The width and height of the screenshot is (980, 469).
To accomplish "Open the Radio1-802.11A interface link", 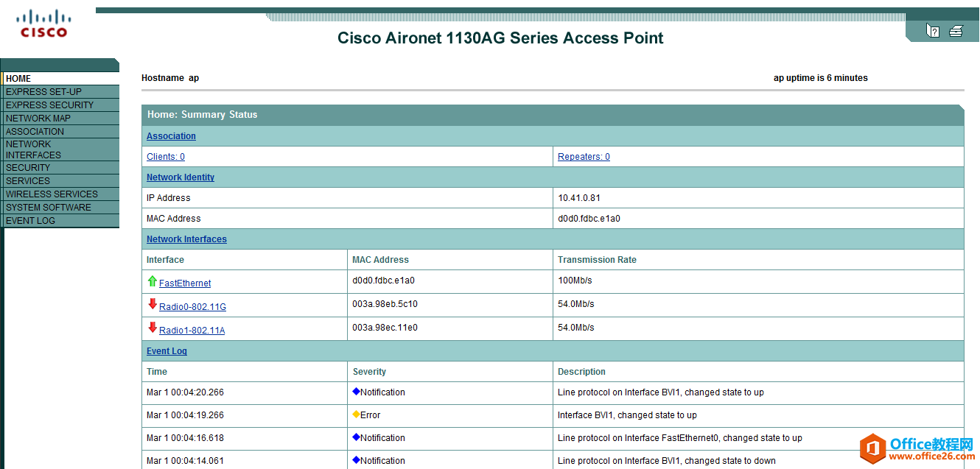I will 192,331.
